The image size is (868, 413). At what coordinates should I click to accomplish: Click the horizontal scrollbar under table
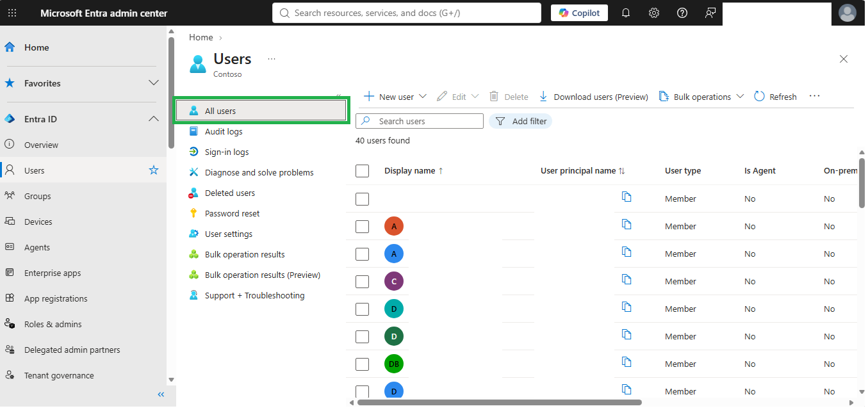(500, 403)
